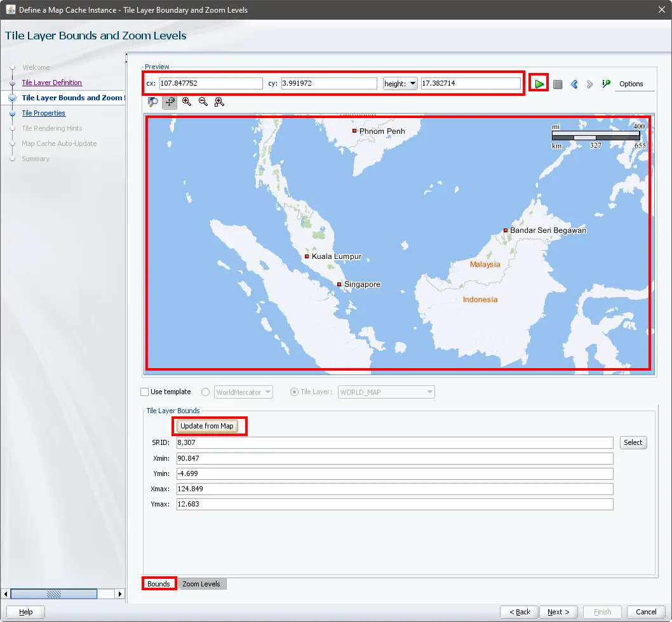Screen dimensions: 672x622
Task: Switch to the Bounds tab
Action: [159, 584]
